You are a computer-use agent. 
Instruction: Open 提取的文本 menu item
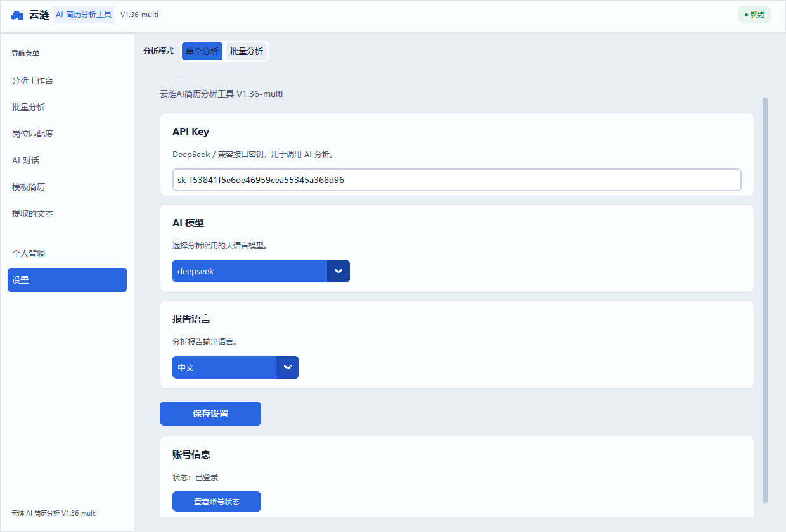[x=67, y=214]
